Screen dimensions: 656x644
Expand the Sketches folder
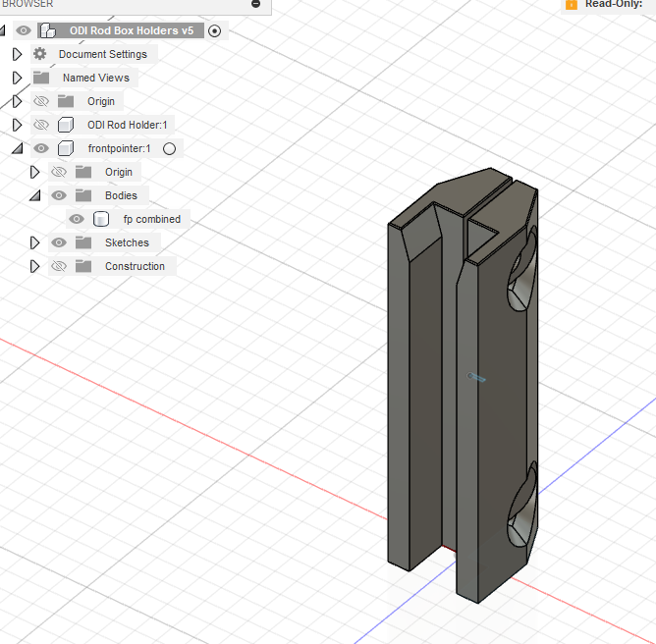coord(34,242)
